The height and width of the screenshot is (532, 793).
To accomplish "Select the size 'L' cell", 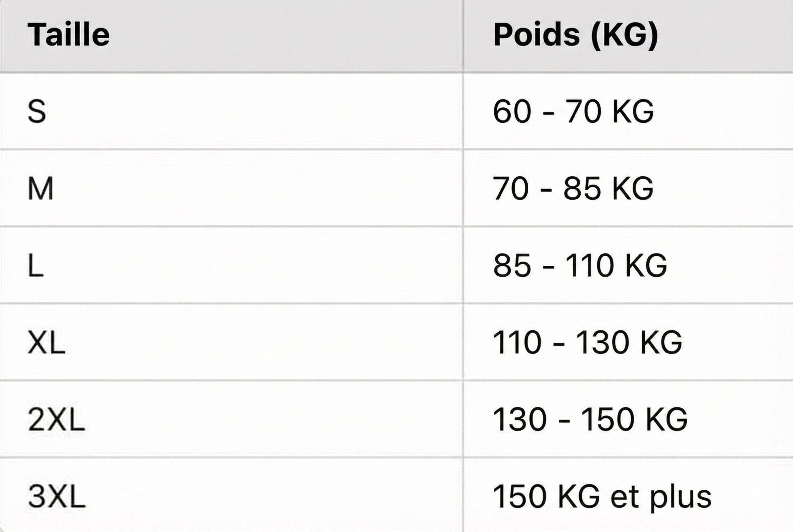I will [36, 265].
